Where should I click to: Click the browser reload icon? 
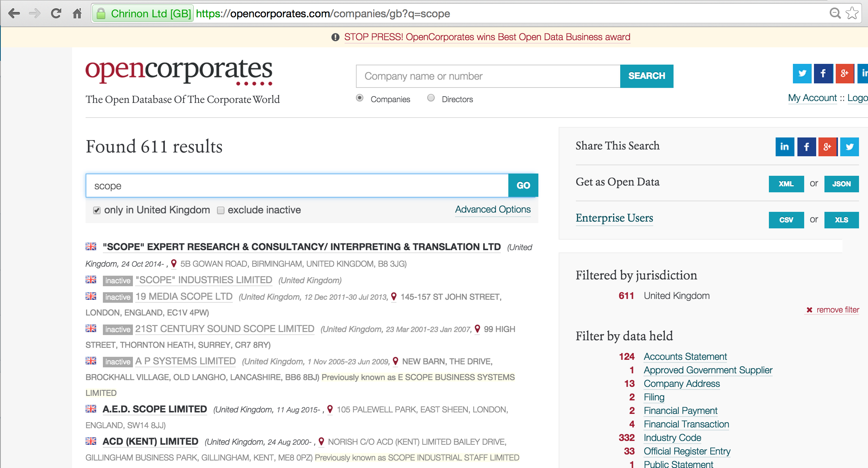pos(56,14)
